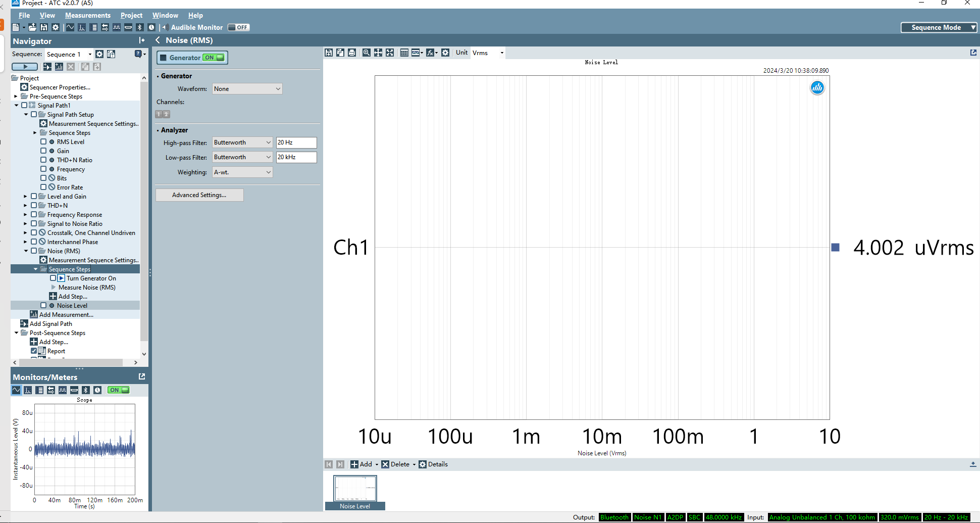The image size is (980, 523).
Task: Open the High-pass Filter Butterworth dropdown
Action: [x=242, y=142]
